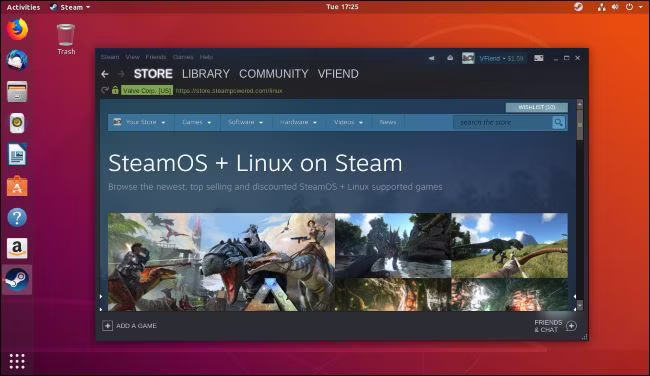The height and width of the screenshot is (376, 650).
Task: Open Ubuntu Software from the dock
Action: coord(17,186)
